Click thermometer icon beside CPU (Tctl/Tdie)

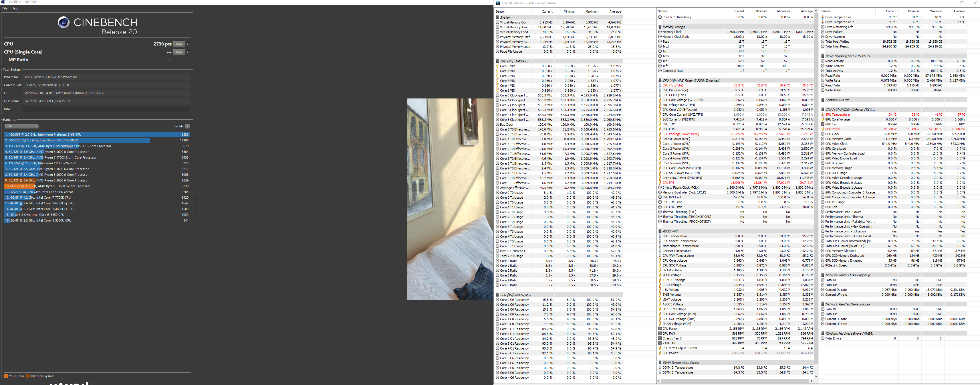pos(660,85)
